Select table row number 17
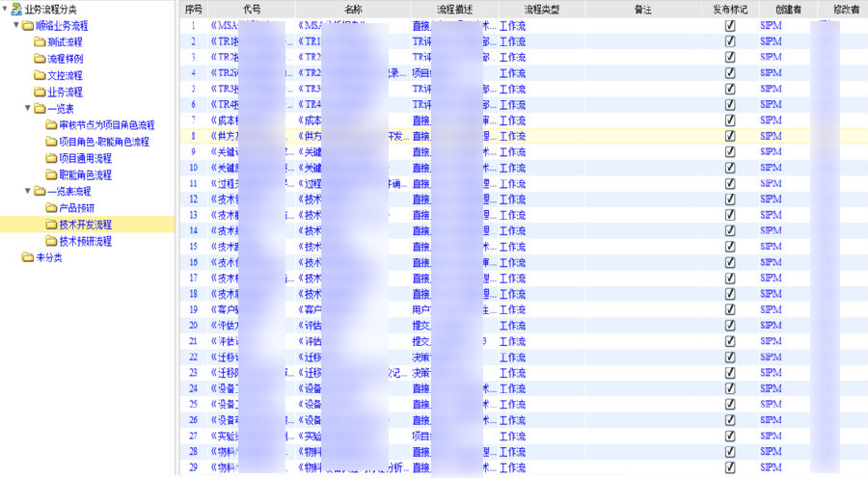 (193, 279)
